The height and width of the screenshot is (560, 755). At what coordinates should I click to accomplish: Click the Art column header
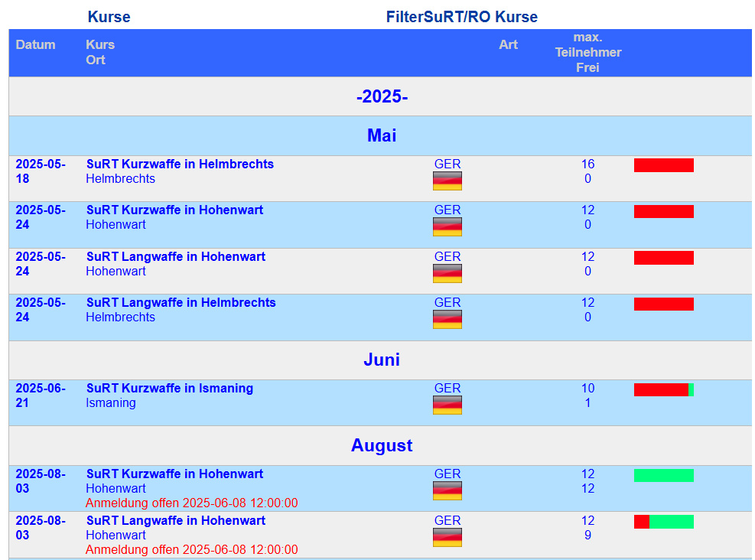508,45
